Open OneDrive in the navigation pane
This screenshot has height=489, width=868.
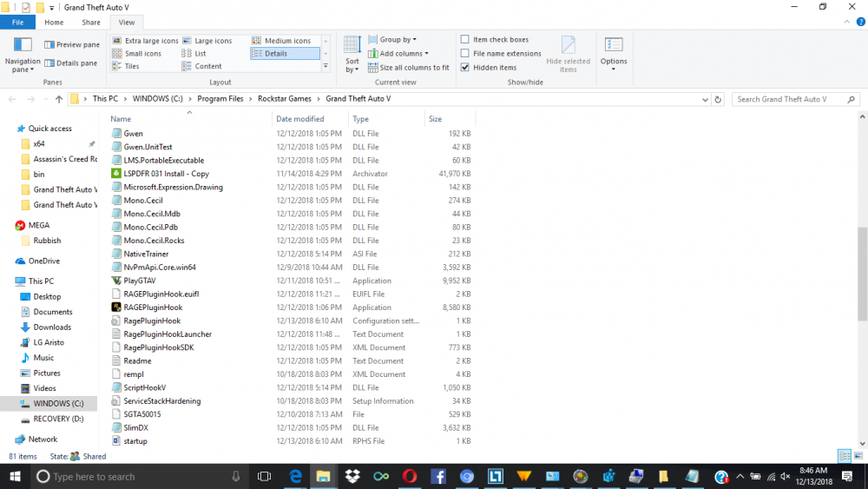click(43, 261)
